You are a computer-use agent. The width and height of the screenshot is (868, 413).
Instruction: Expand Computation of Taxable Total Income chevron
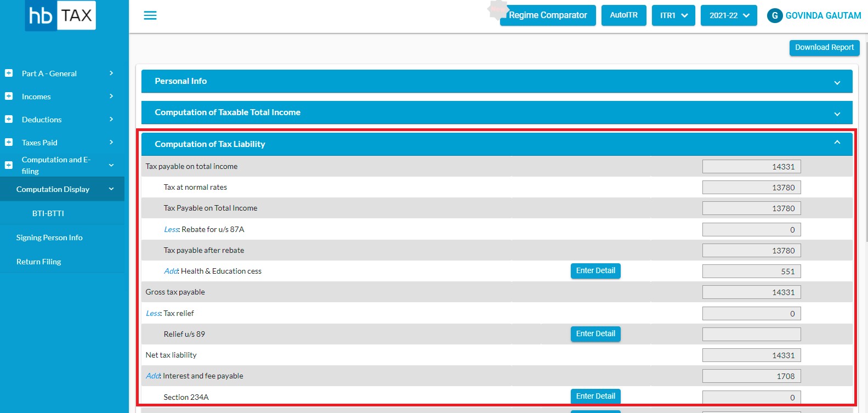click(x=837, y=114)
